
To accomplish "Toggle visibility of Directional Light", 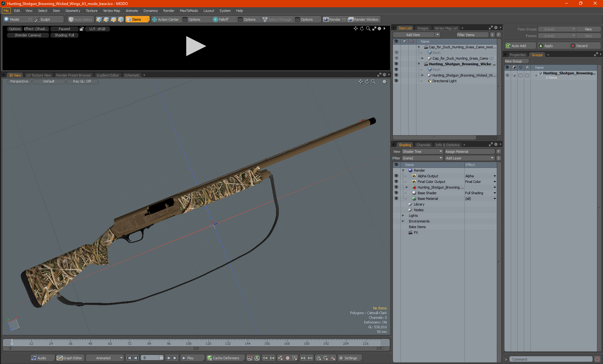I will pos(396,81).
